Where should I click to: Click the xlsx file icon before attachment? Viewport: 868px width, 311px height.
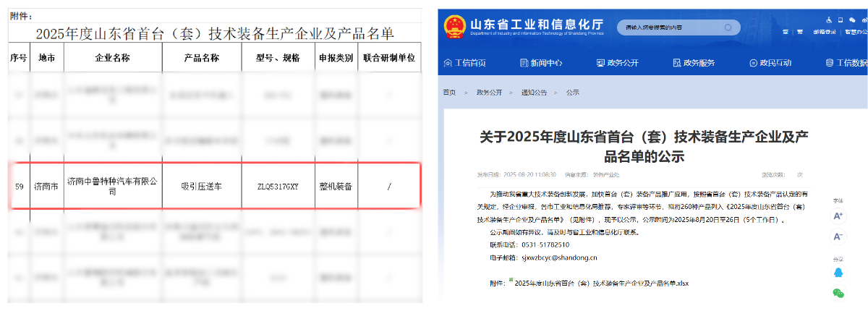pyautogui.click(x=511, y=279)
